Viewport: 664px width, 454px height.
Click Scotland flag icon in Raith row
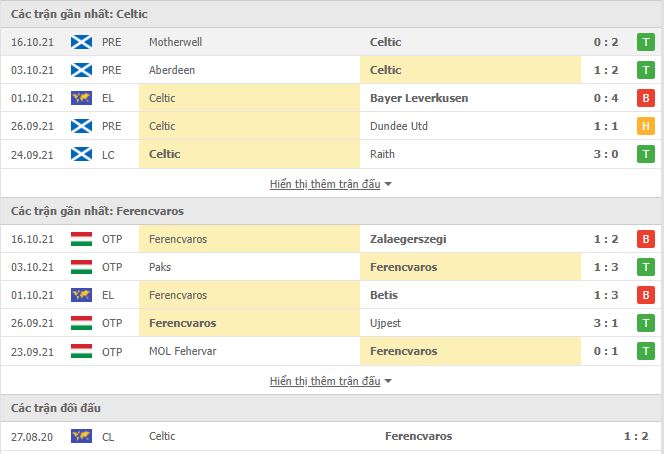click(81, 154)
